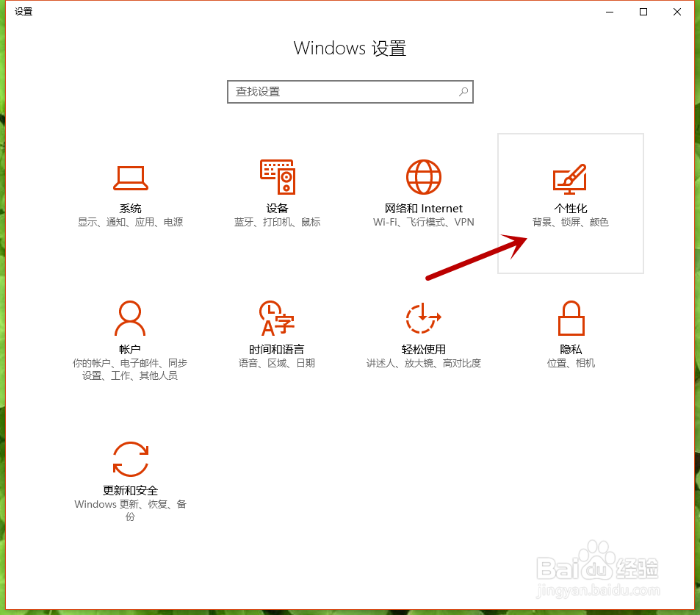Open 更新和安全 settings
Viewport: 700px width, 615px height.
click(x=130, y=474)
